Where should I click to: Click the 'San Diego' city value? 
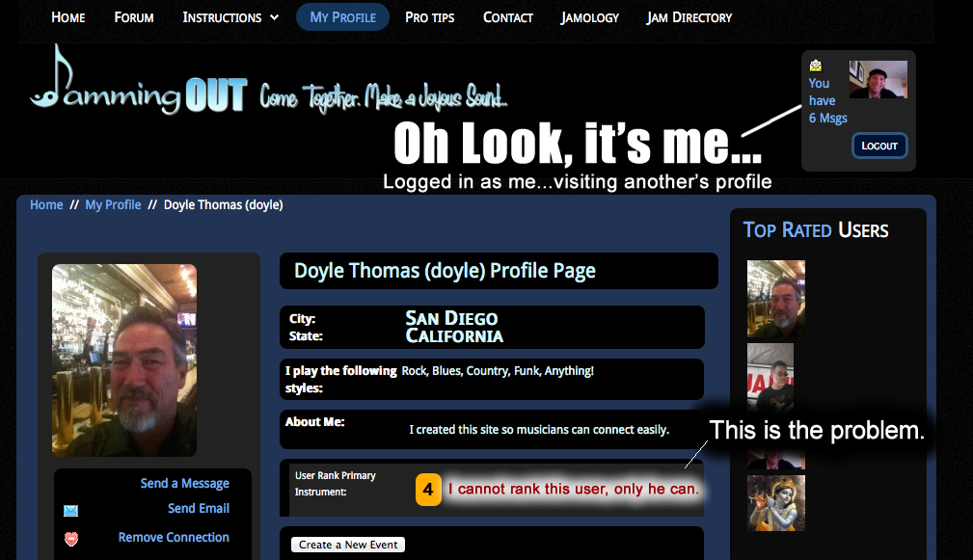pyautogui.click(x=451, y=318)
